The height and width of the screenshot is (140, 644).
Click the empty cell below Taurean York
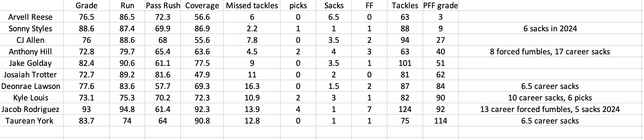point(32,132)
